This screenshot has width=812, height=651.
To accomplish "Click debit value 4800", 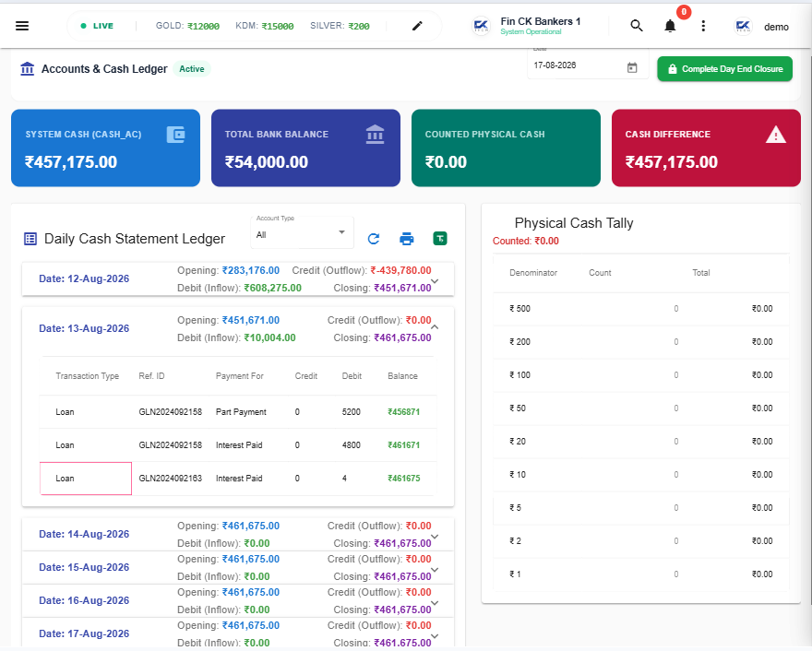I will point(352,445).
